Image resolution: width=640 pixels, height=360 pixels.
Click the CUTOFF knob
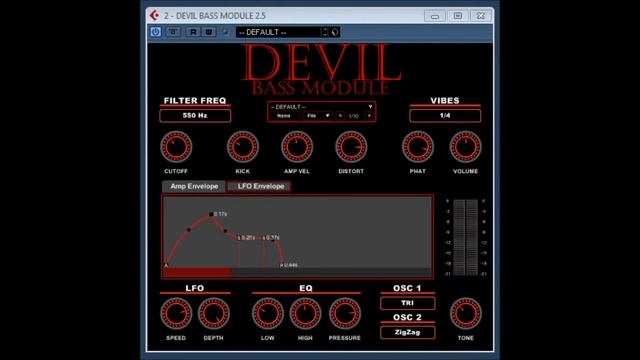click(x=176, y=147)
